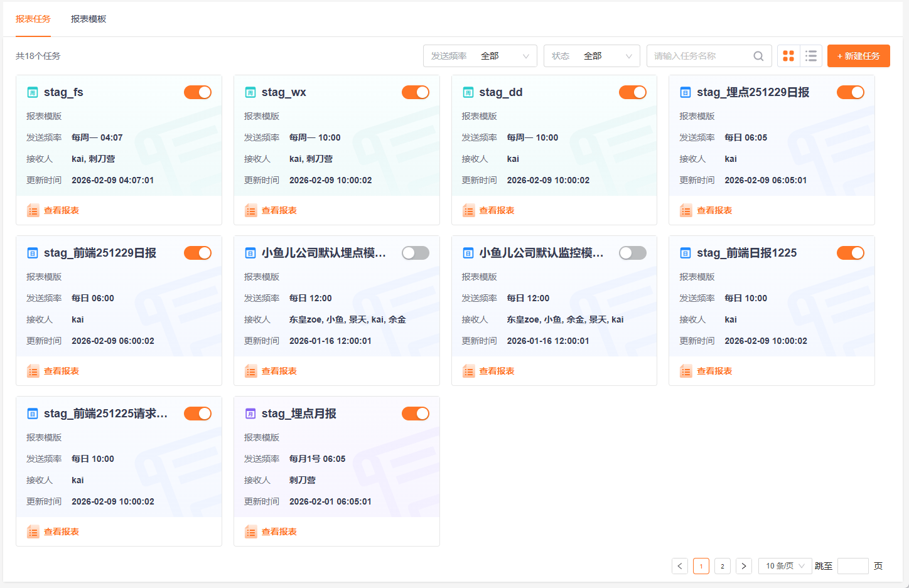The height and width of the screenshot is (588, 909).
Task: Click the search magnifier icon
Action: [x=758, y=56]
